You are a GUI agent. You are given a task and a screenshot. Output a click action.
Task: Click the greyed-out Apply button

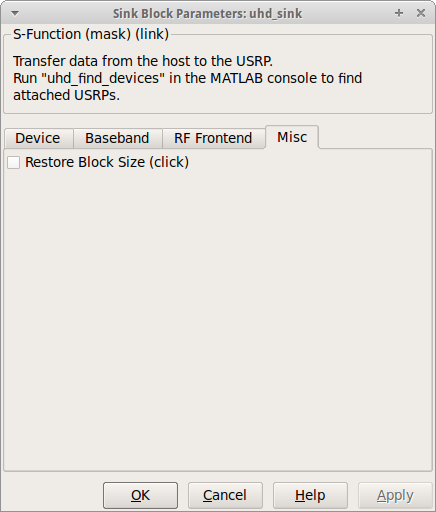[x=395, y=495]
